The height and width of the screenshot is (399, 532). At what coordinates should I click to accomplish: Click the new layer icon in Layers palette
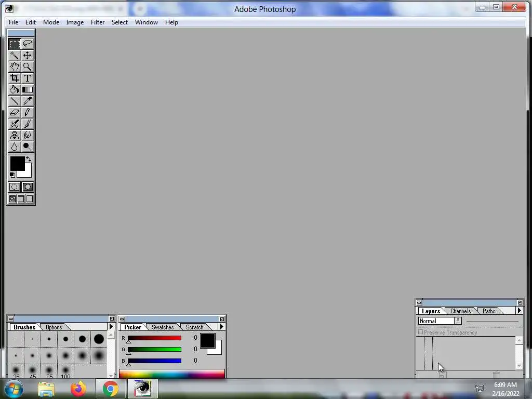tap(443, 375)
